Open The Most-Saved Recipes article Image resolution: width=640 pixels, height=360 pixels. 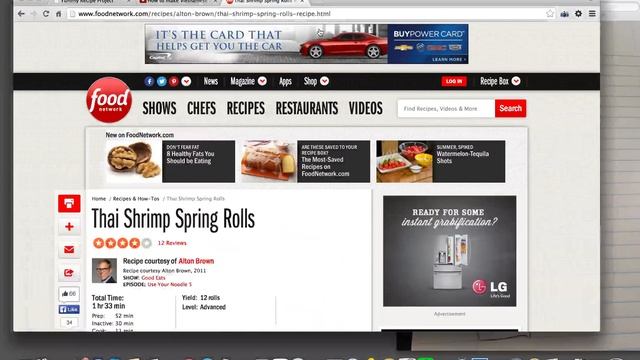pos(305,162)
